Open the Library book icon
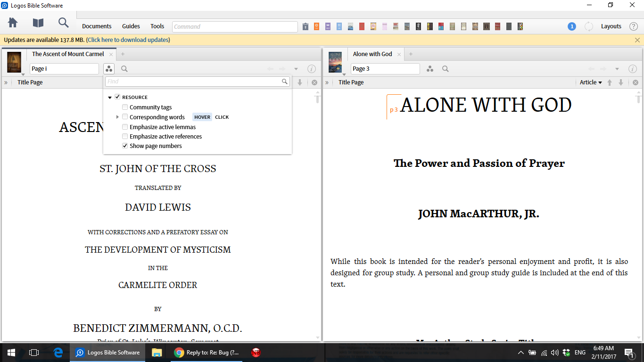644x362 pixels. coord(38,23)
